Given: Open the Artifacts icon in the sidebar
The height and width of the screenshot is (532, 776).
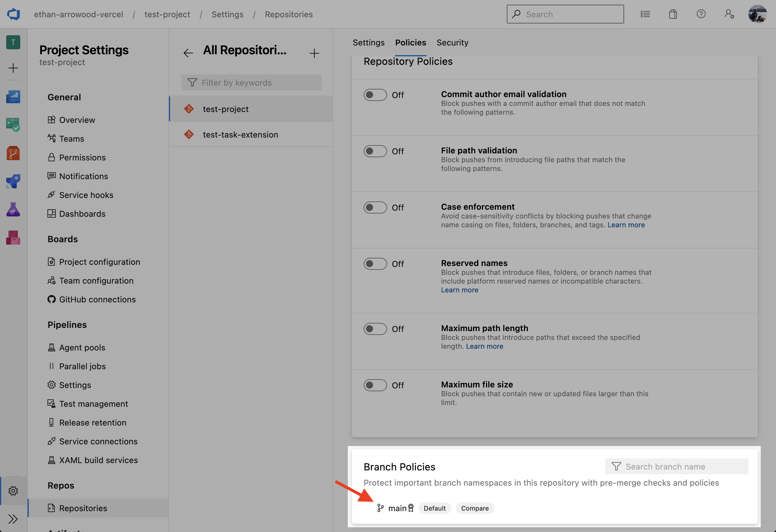Looking at the screenshot, I should click(13, 238).
